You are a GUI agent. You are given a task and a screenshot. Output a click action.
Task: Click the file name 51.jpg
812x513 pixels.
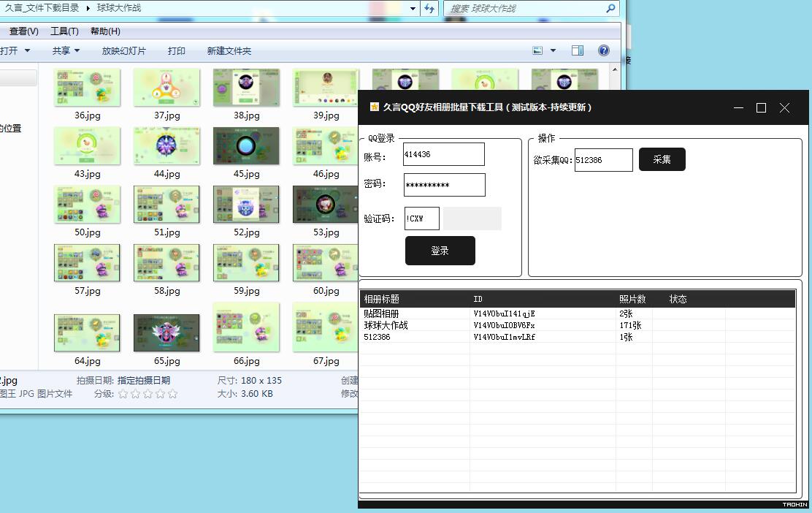tap(166, 232)
